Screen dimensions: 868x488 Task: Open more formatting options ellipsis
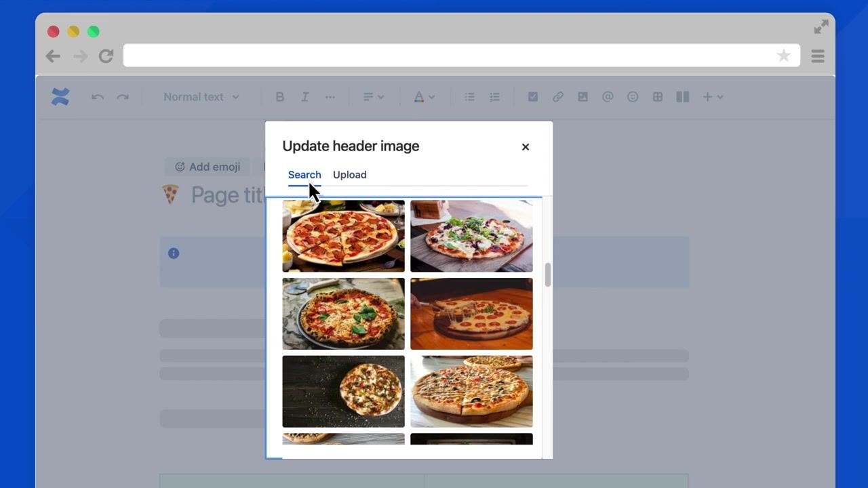click(330, 97)
